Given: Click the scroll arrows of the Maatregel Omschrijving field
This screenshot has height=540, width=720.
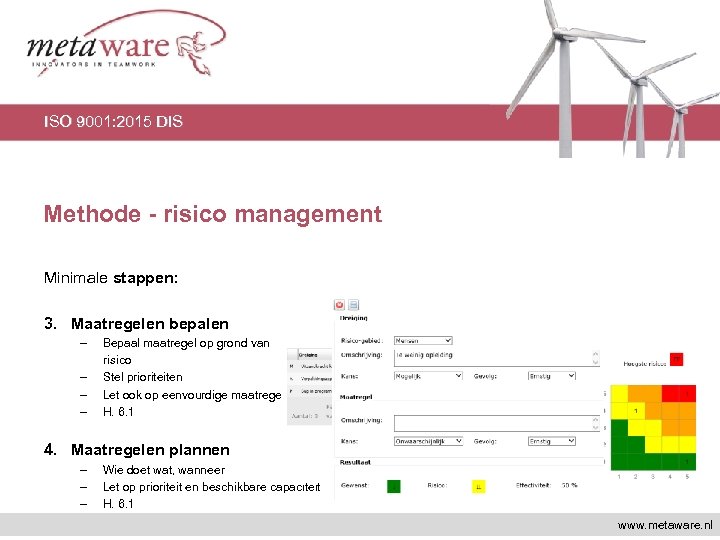Looking at the screenshot, I should 595,423.
